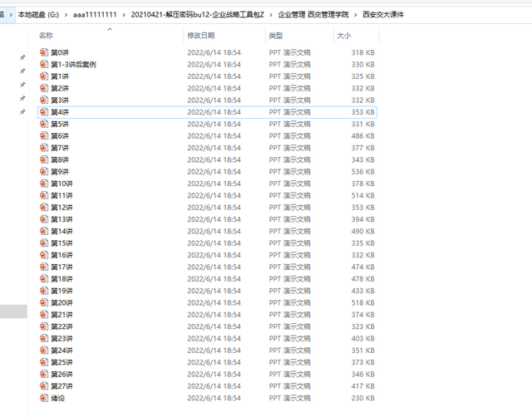Click the file icon beside 第5讲
Image resolution: width=532 pixels, height=417 pixels.
coord(44,124)
